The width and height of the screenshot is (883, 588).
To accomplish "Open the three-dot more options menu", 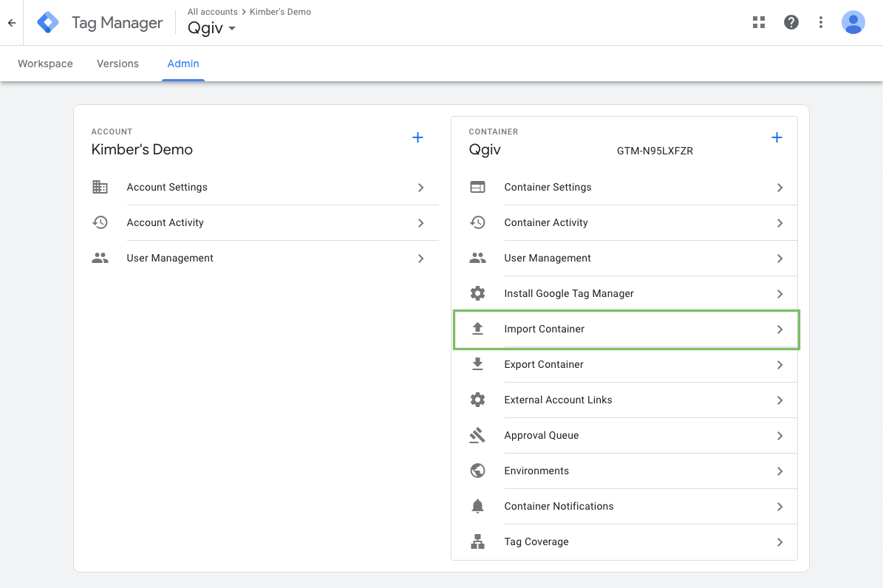I will [x=820, y=22].
